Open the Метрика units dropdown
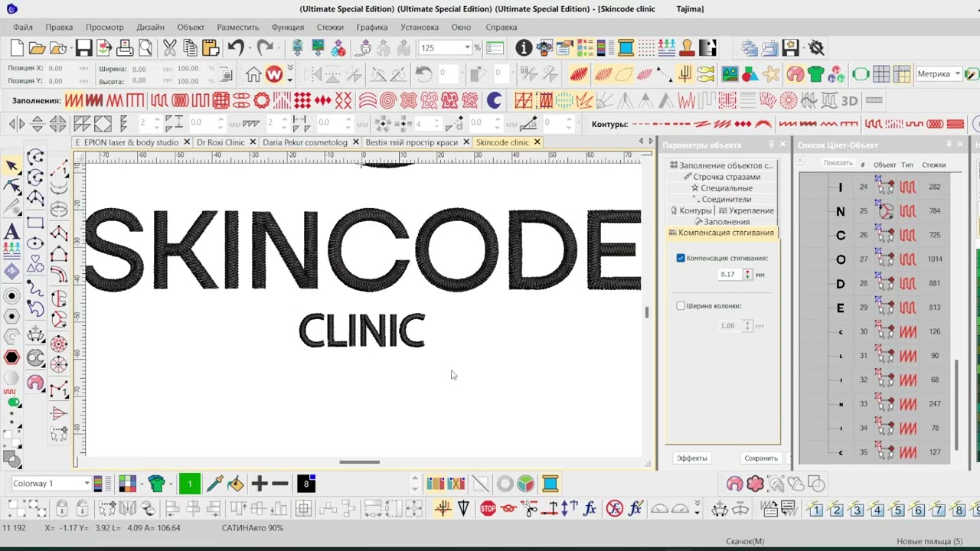Screen dimensions: 980x551 tap(957, 74)
